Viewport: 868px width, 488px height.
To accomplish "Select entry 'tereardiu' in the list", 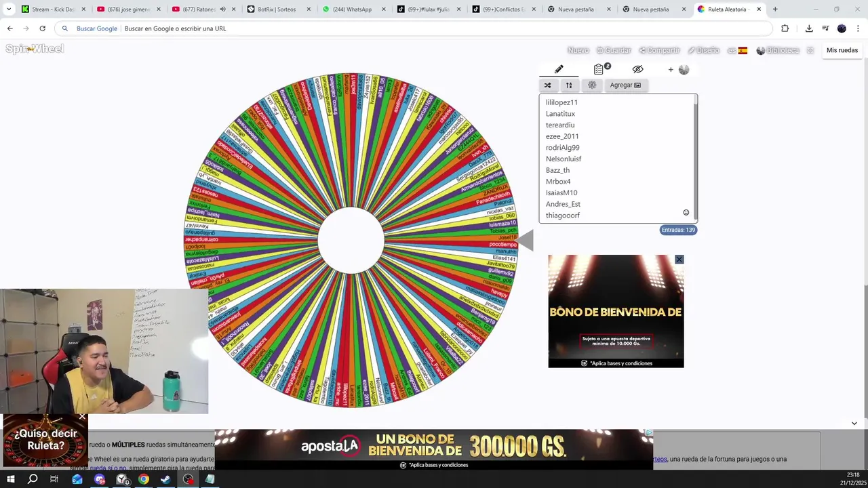I will (560, 125).
